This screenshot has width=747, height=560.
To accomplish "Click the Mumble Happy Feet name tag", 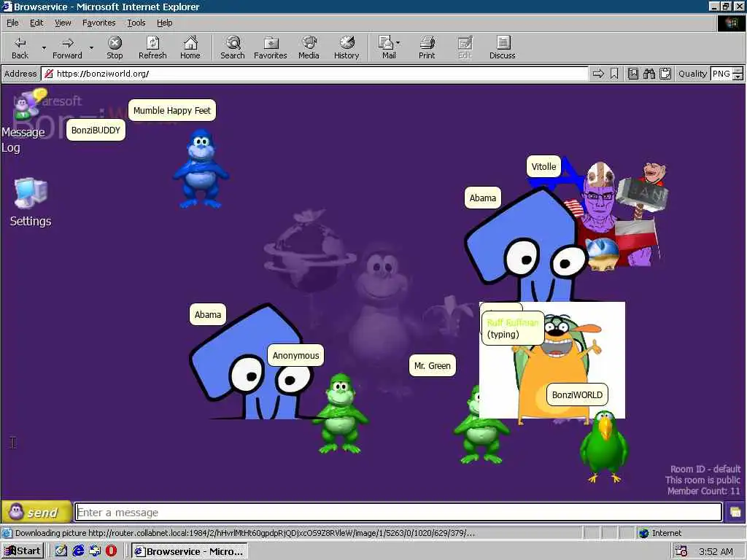I will point(172,111).
